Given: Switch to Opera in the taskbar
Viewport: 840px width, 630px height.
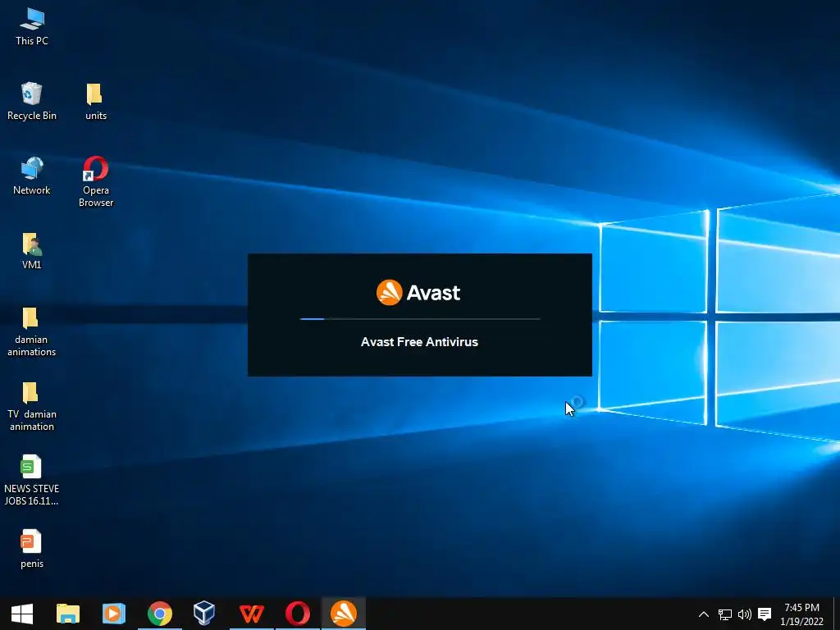Looking at the screenshot, I should (297, 614).
